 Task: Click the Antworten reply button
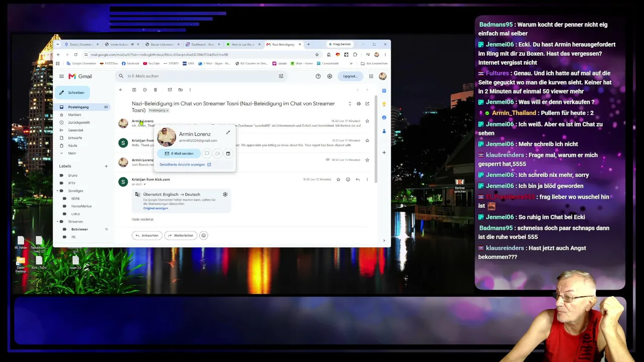click(146, 235)
